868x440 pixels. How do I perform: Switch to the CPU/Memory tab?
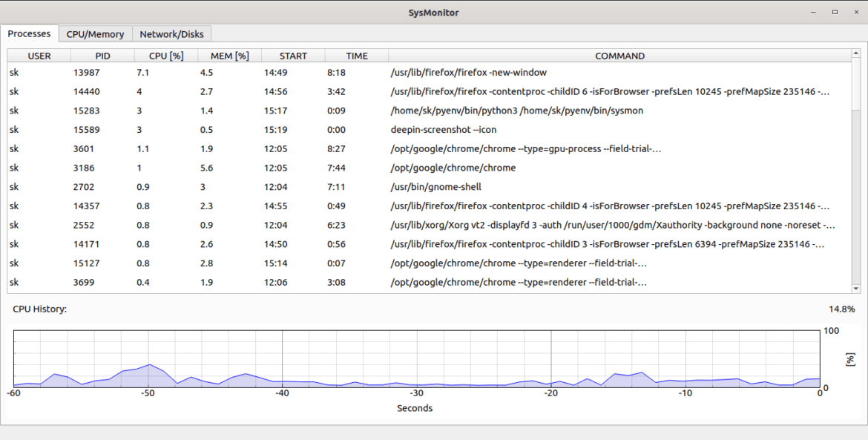pos(94,33)
